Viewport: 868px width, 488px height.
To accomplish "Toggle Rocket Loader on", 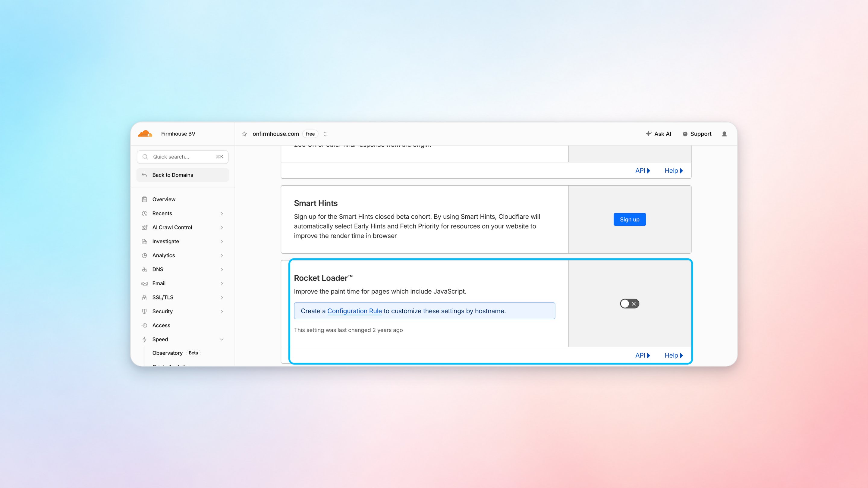I will coord(629,304).
